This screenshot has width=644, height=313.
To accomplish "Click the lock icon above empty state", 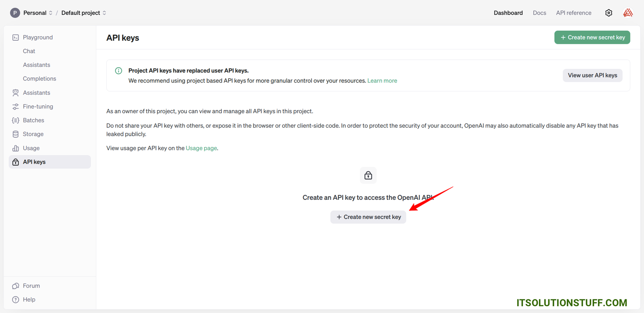I will pyautogui.click(x=368, y=175).
